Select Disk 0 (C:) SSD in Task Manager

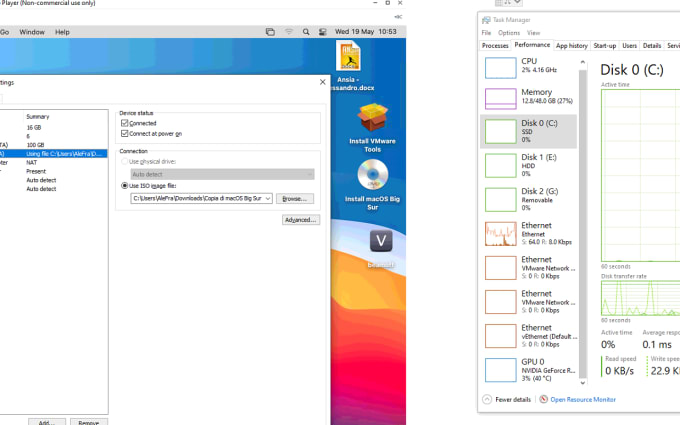(528, 131)
